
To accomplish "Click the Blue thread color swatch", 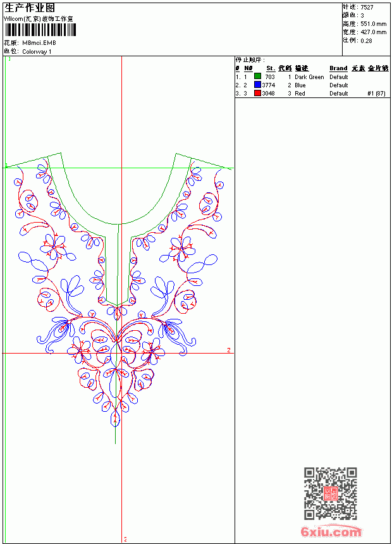I will (257, 85).
